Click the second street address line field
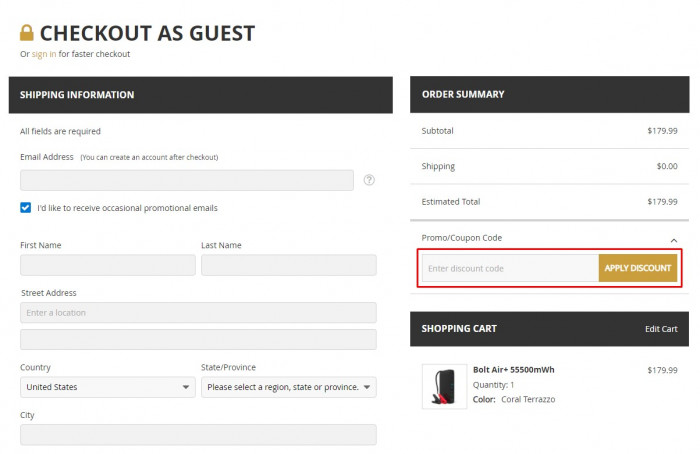 [x=198, y=340]
